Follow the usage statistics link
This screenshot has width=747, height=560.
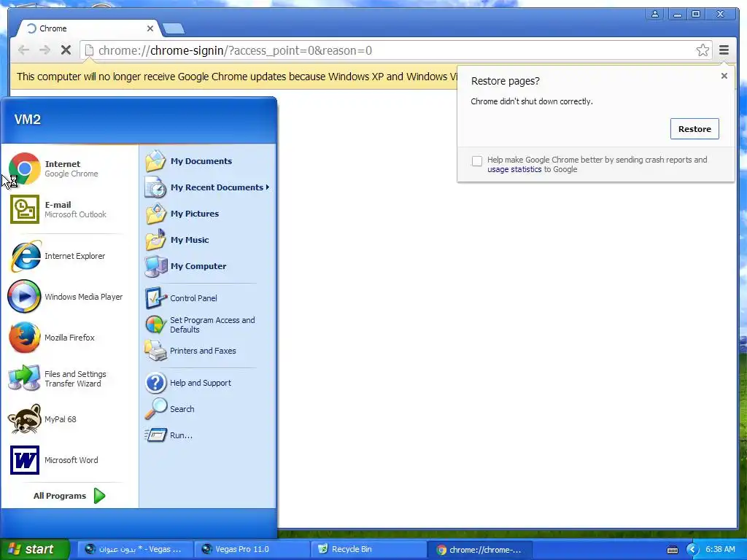coord(514,169)
